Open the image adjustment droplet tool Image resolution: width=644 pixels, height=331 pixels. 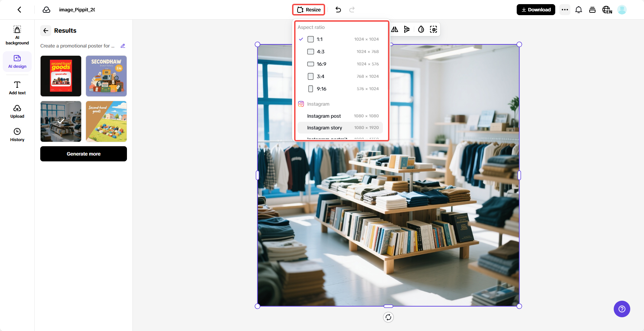pyautogui.click(x=420, y=29)
